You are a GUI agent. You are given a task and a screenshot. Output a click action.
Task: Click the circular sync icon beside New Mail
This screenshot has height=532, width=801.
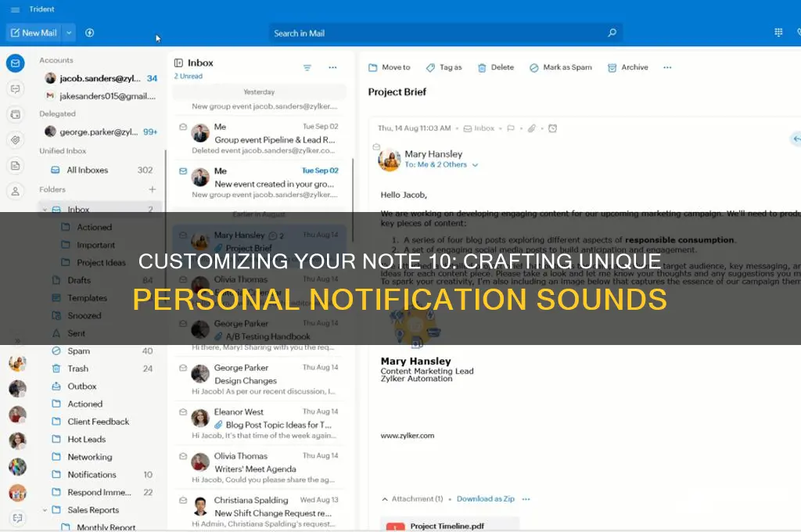pyautogui.click(x=89, y=33)
